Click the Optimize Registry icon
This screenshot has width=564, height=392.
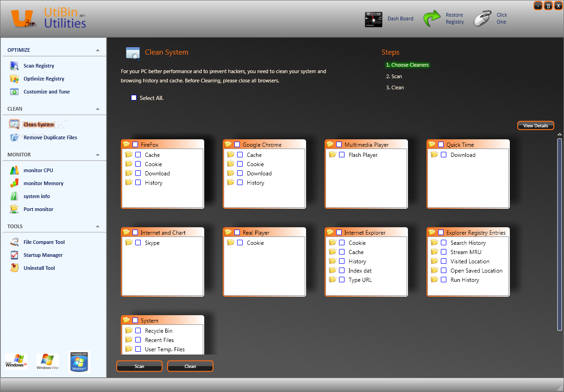[x=14, y=79]
